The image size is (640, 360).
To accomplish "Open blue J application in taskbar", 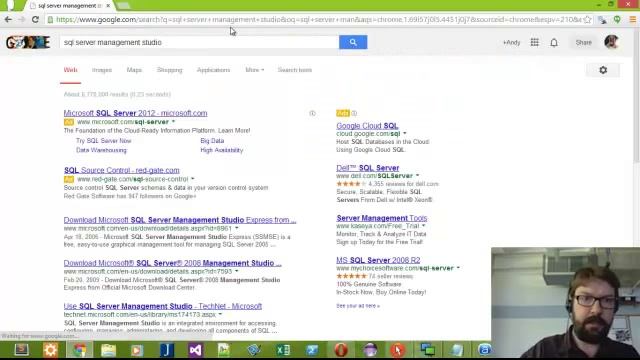I will point(167,350).
